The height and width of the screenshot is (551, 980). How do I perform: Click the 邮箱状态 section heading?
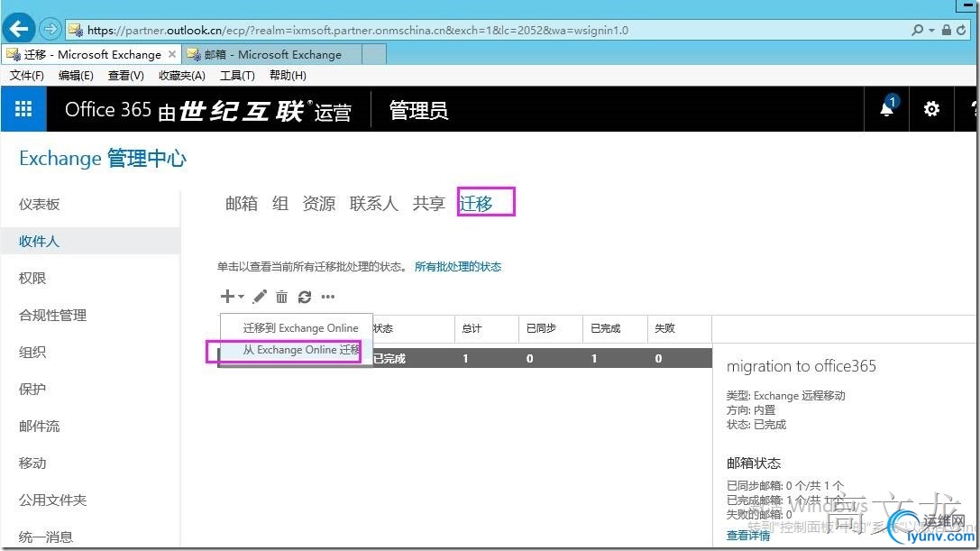click(x=754, y=464)
